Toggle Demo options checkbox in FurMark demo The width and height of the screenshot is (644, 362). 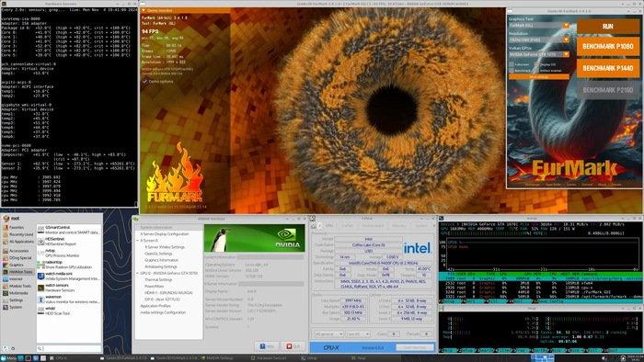pos(144,82)
